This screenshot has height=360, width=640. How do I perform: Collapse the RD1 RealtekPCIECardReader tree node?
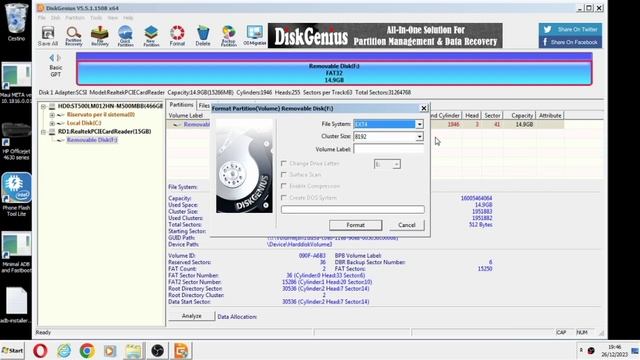pyautogui.click(x=43, y=131)
